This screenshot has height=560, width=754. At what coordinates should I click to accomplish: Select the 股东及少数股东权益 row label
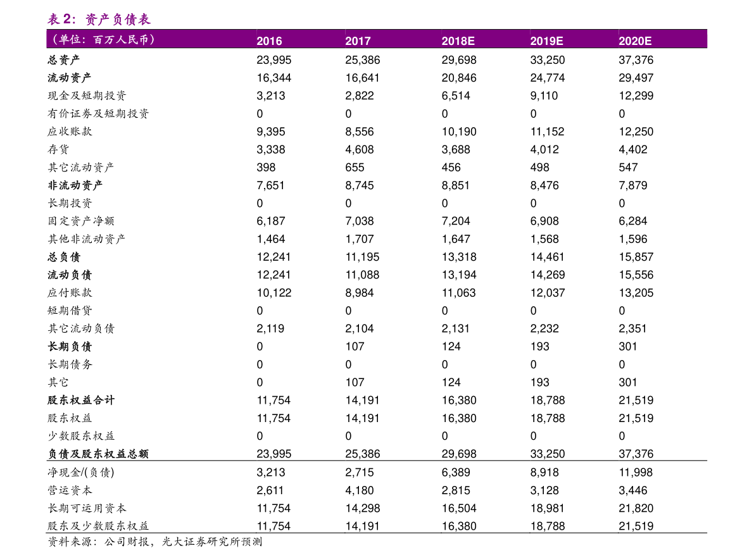point(98,526)
